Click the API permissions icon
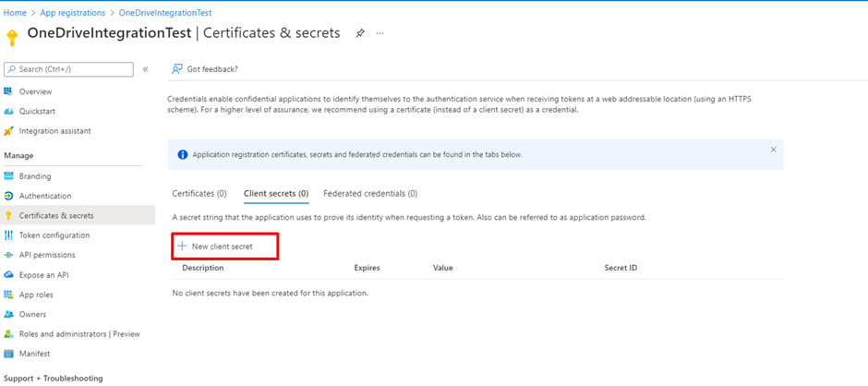The height and width of the screenshot is (386, 868). point(8,255)
